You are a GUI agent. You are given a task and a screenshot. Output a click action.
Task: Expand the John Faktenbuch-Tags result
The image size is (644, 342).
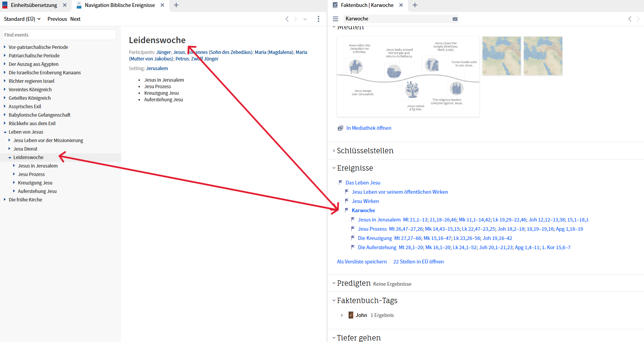342,315
